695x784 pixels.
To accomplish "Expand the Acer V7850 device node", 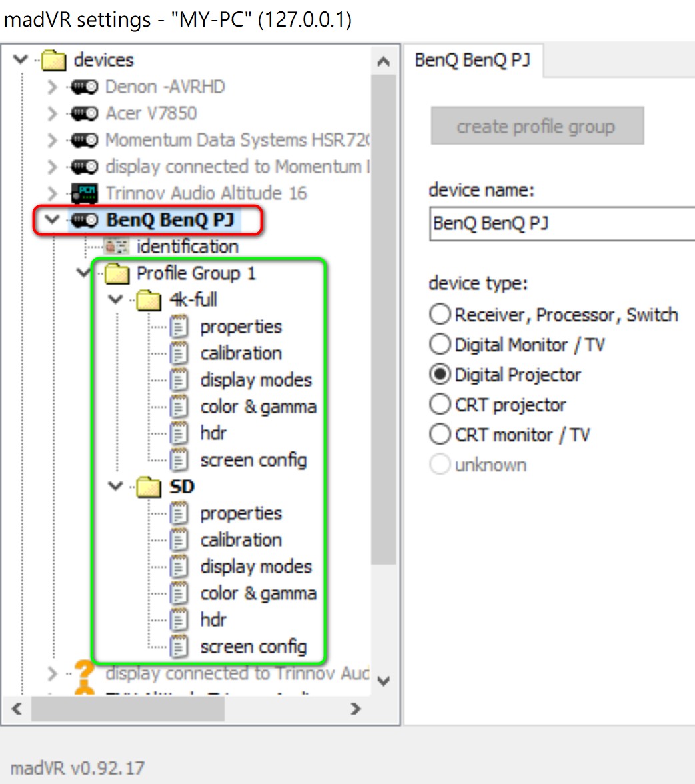I will coord(52,113).
